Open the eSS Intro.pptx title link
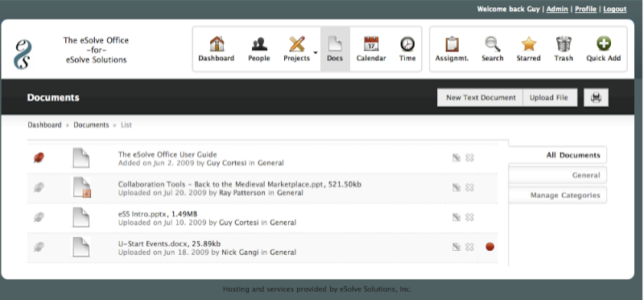644x300 pixels. 158,214
